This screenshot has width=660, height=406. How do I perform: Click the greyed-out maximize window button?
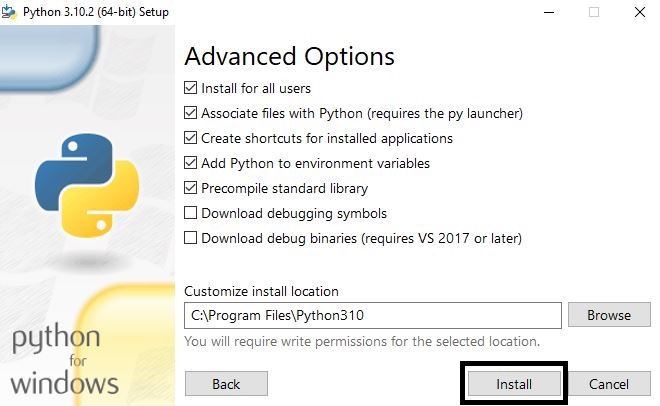pos(594,12)
